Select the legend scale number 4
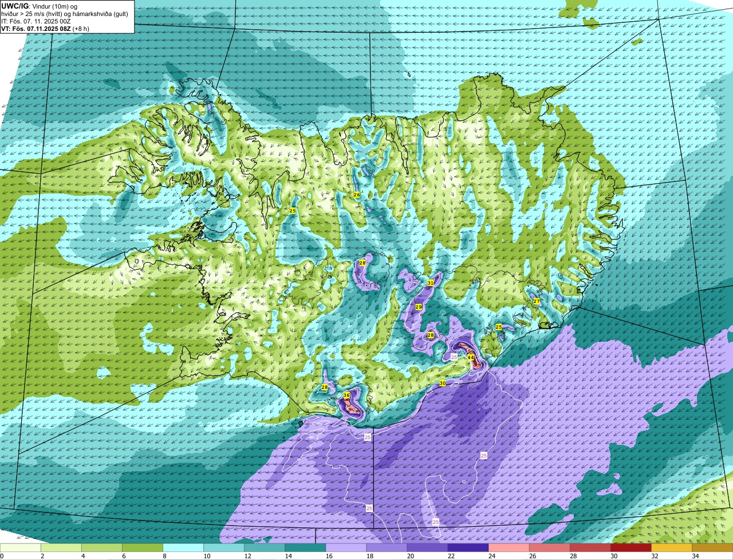This screenshot has width=733, height=560. tap(82, 556)
